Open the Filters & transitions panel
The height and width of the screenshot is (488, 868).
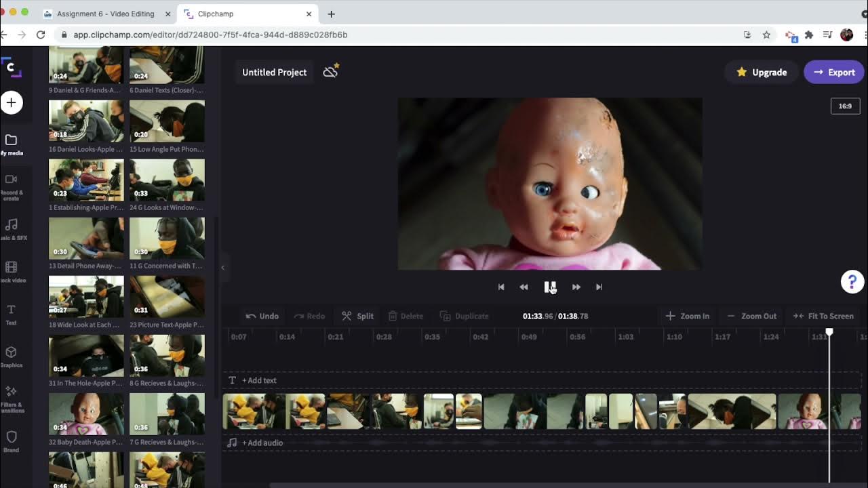[x=12, y=399]
